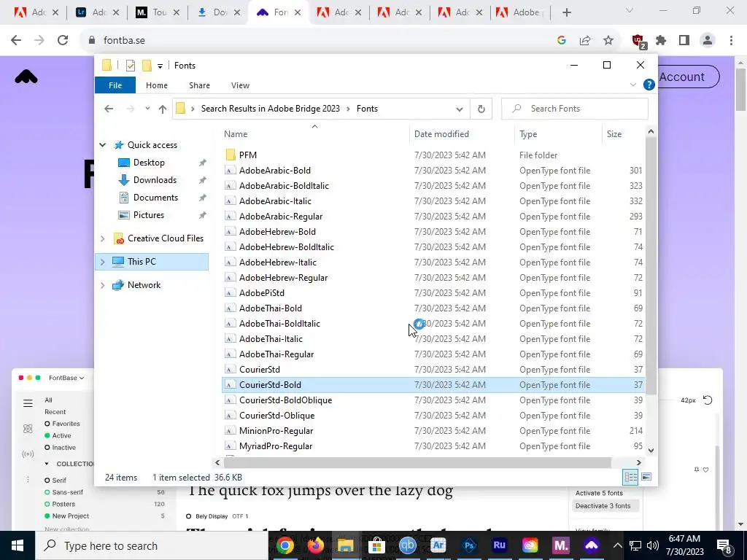The width and height of the screenshot is (747, 560).
Task: Toggle the Sans-serif collection
Action: (x=47, y=492)
